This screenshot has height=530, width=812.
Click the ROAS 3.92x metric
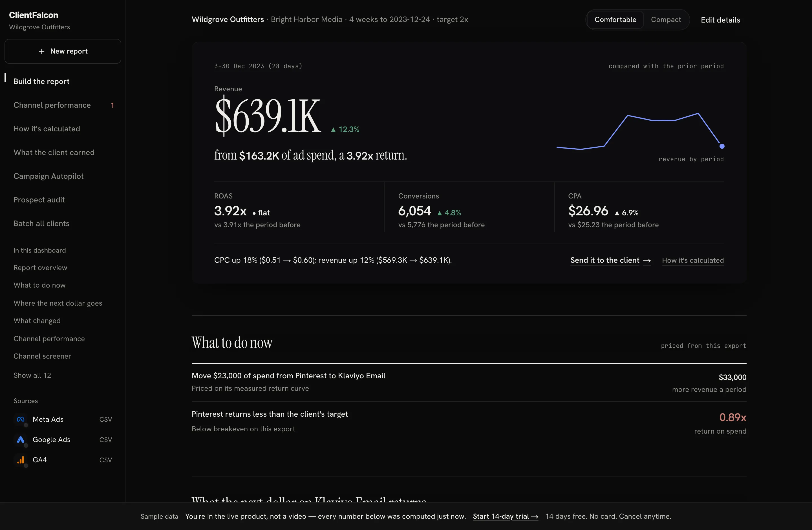pos(230,211)
